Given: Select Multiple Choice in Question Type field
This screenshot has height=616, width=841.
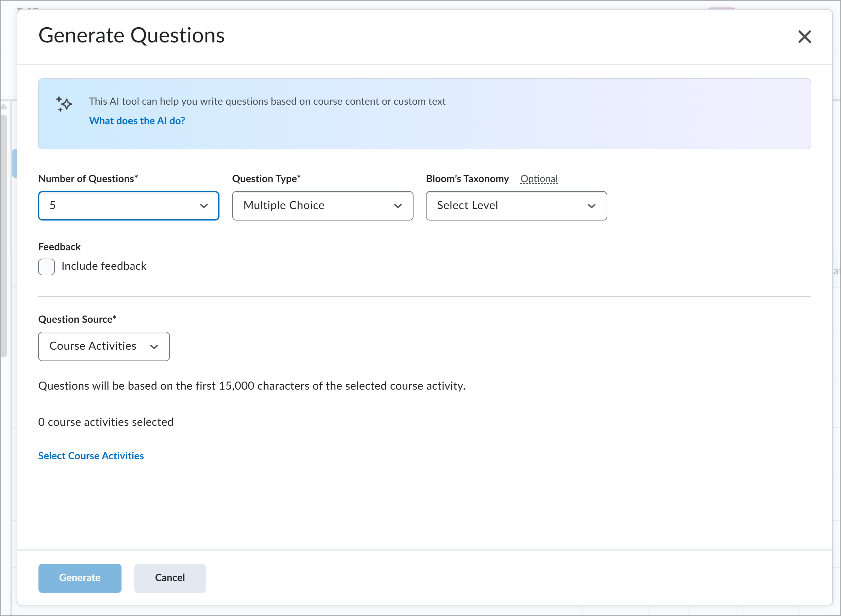Looking at the screenshot, I should click(284, 205).
